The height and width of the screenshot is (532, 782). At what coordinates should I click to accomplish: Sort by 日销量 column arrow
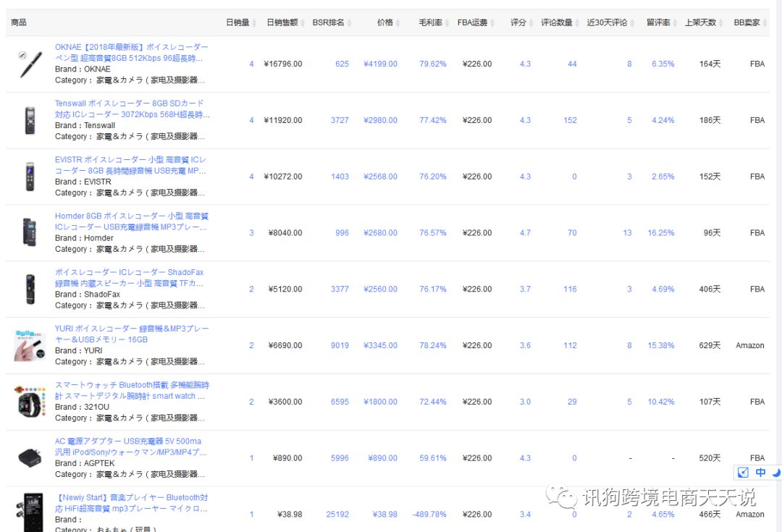[x=254, y=23]
